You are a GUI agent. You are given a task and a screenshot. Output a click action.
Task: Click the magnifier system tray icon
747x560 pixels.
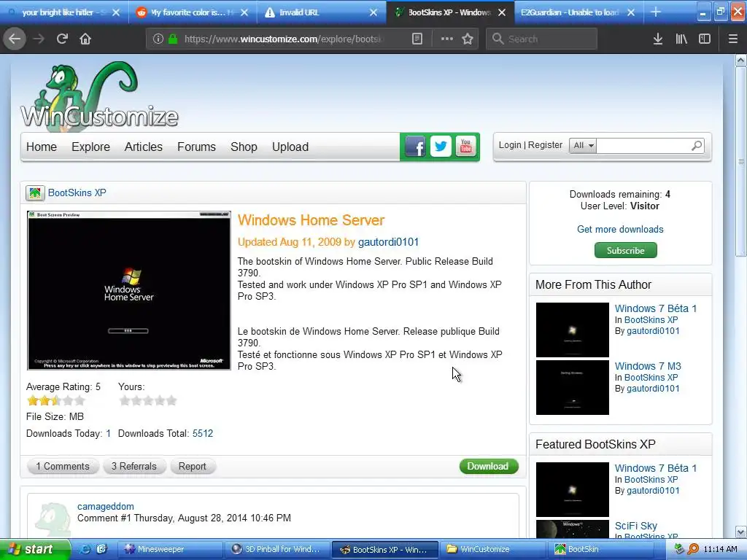tap(693, 549)
